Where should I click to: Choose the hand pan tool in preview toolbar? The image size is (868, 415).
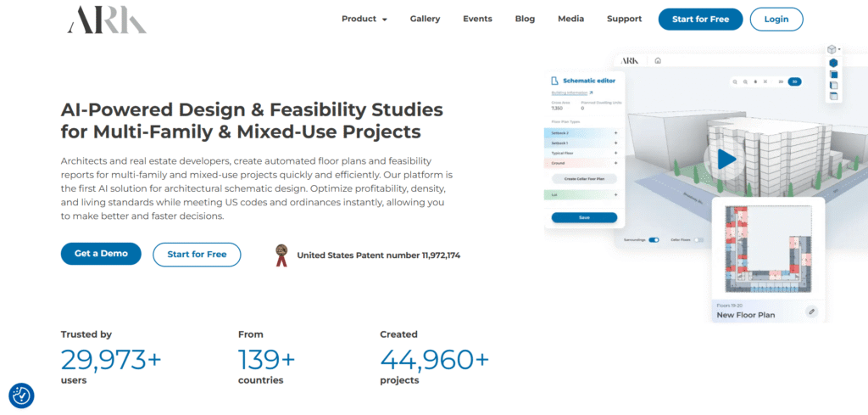(x=755, y=81)
